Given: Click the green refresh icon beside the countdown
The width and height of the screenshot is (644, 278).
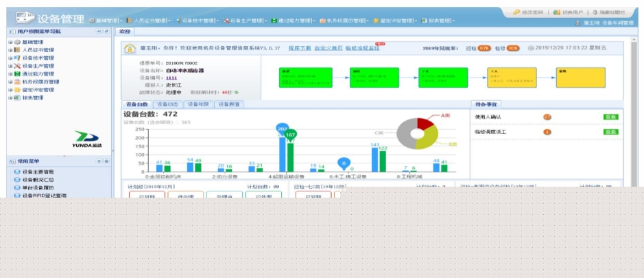Looking at the screenshot, I should 237,92.
